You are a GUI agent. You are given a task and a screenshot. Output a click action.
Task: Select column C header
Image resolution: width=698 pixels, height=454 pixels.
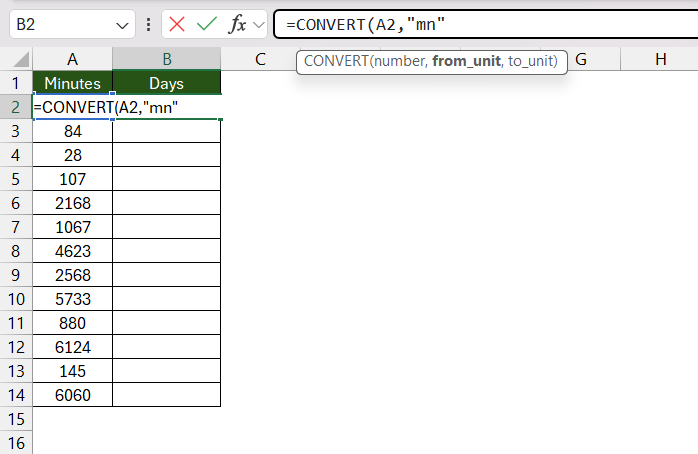coord(260,59)
